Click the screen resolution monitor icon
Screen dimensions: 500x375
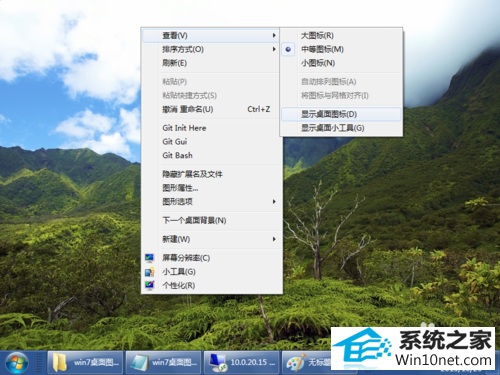pyautogui.click(x=149, y=258)
